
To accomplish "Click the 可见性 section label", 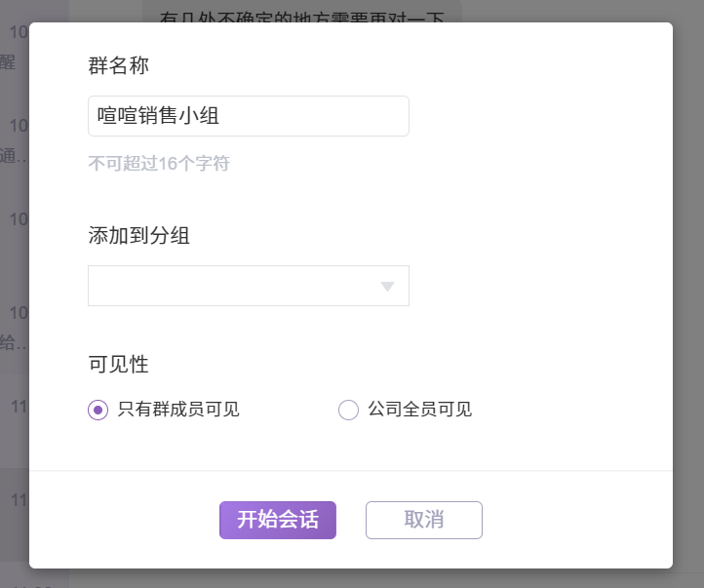I will 118,365.
